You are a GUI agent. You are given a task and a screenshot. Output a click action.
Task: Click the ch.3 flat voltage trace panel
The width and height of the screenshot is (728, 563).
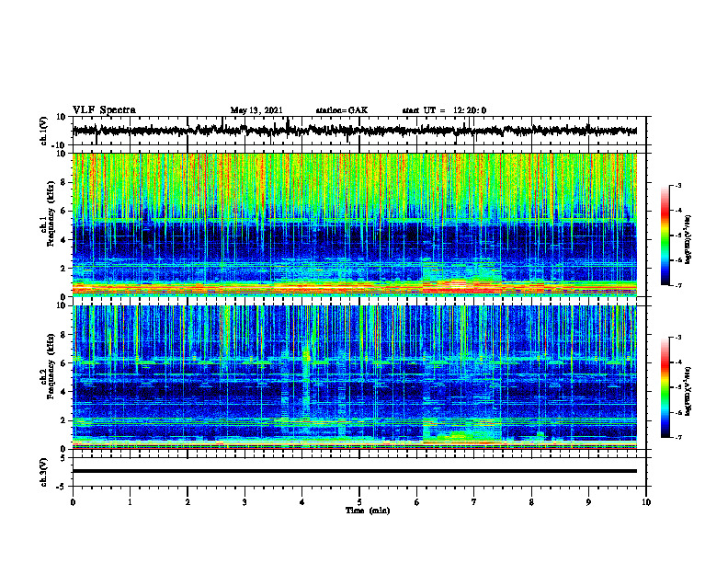click(358, 472)
